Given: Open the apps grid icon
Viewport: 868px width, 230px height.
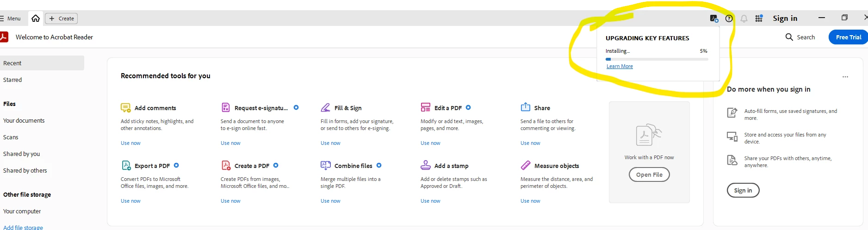Looking at the screenshot, I should [759, 19].
